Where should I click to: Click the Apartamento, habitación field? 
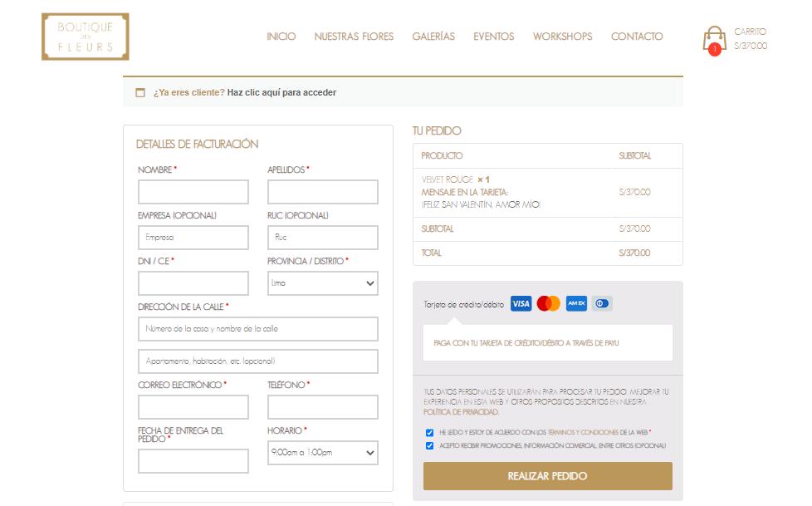point(258,362)
